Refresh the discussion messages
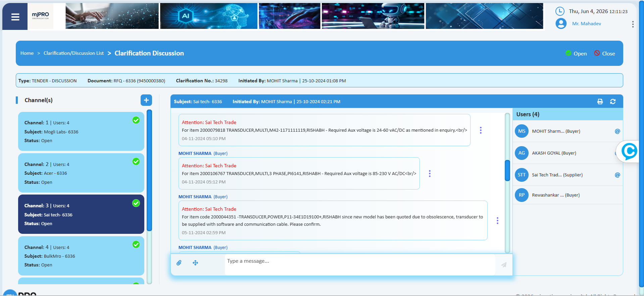 613,101
